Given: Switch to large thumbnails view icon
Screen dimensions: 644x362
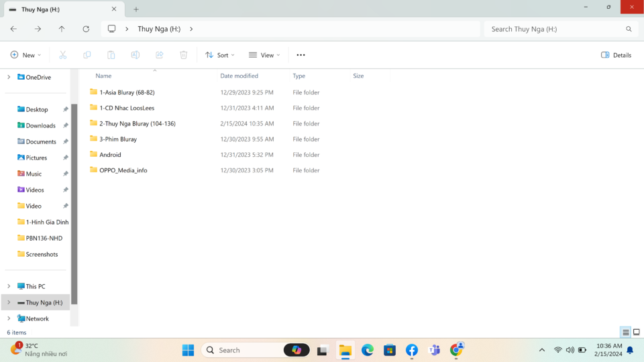Looking at the screenshot, I should point(636,332).
